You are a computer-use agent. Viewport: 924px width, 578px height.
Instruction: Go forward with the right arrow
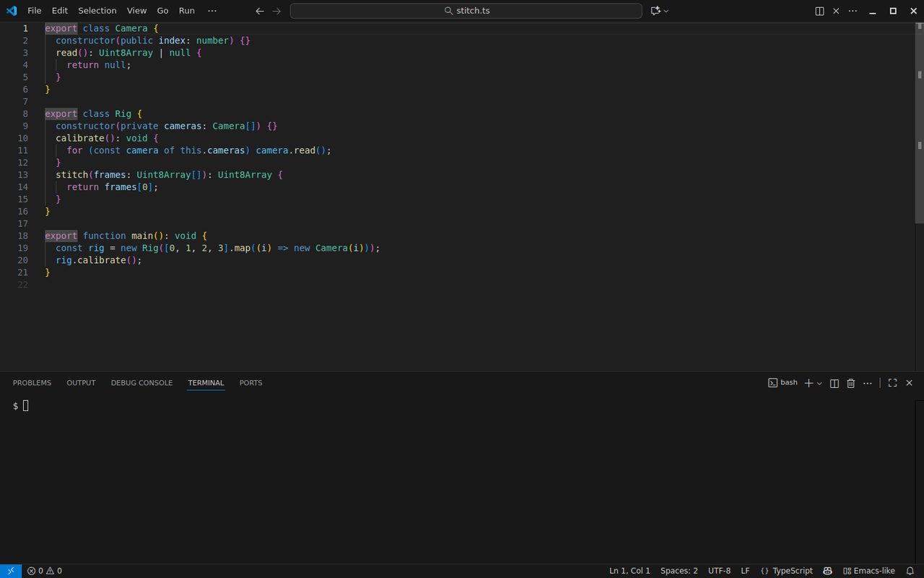(x=276, y=11)
